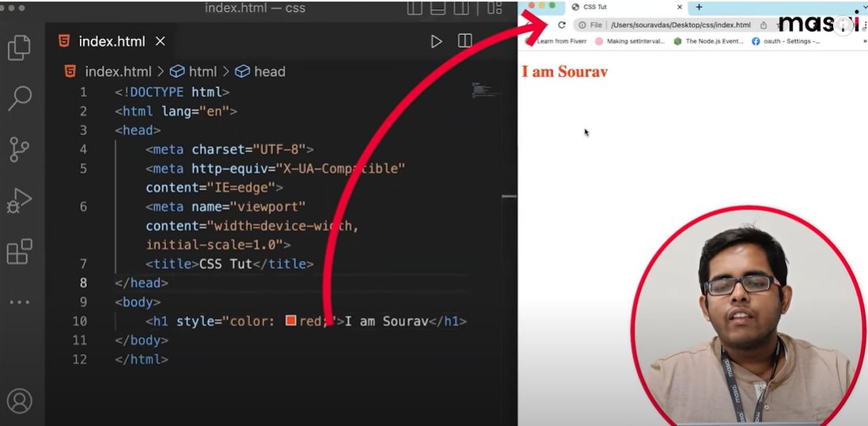Open a new browser tab with plus

(x=699, y=7)
